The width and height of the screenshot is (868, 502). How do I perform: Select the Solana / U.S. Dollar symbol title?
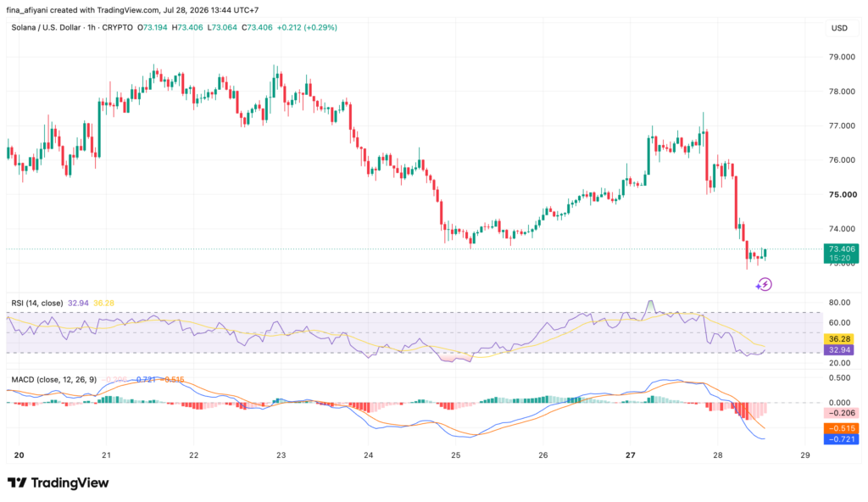click(46, 27)
